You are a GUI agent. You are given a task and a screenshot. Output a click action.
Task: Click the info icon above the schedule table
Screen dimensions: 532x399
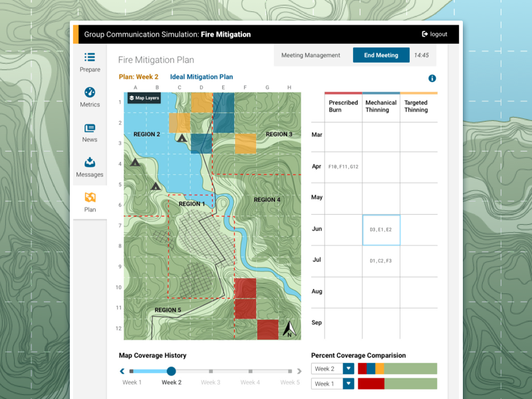(432, 78)
